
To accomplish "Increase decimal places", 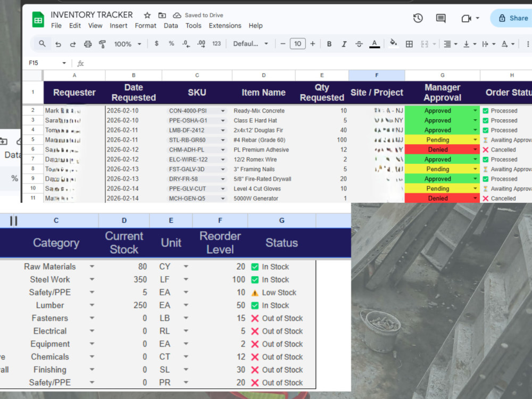I will (x=201, y=44).
